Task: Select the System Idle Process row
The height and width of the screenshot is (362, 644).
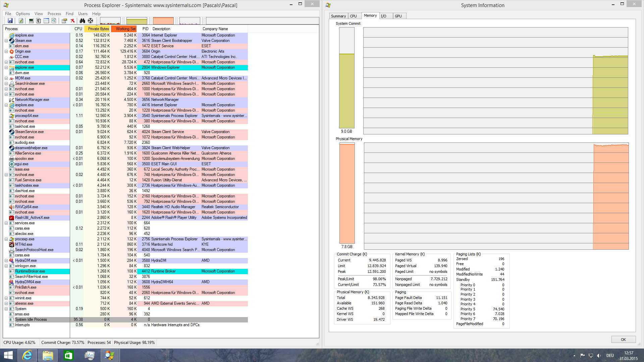Action: (x=125, y=319)
